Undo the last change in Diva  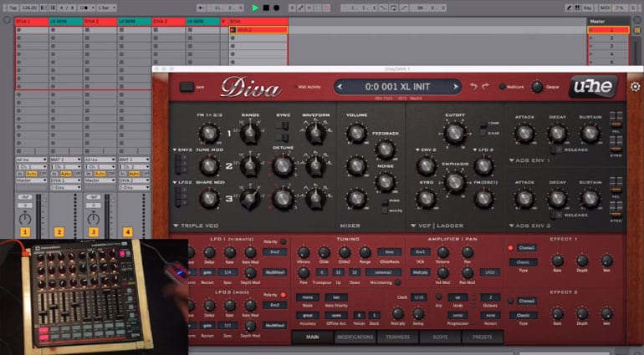point(473,87)
